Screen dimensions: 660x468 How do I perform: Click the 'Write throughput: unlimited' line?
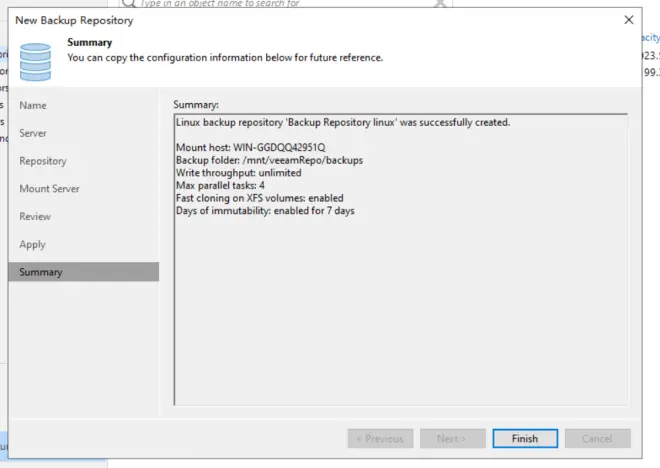coord(239,173)
